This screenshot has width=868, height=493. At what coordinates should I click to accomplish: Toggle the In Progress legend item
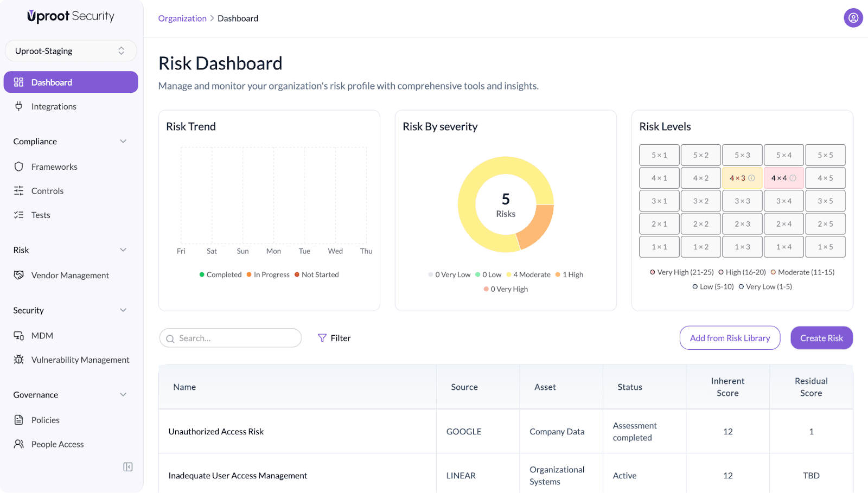[x=268, y=274]
